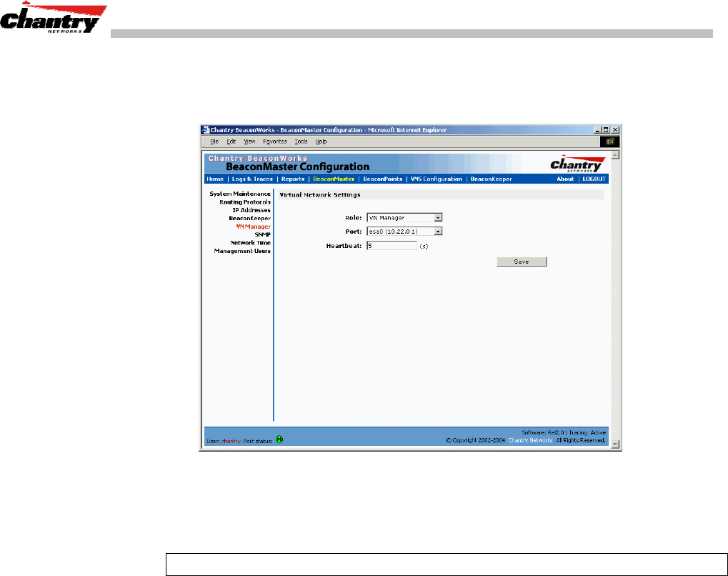Image resolution: width=728 pixels, height=576 pixels.
Task: Open the Edit menu
Action: coord(231,141)
